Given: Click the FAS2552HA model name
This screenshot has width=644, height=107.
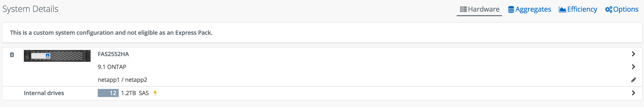Looking at the screenshot, I should pos(113,54).
